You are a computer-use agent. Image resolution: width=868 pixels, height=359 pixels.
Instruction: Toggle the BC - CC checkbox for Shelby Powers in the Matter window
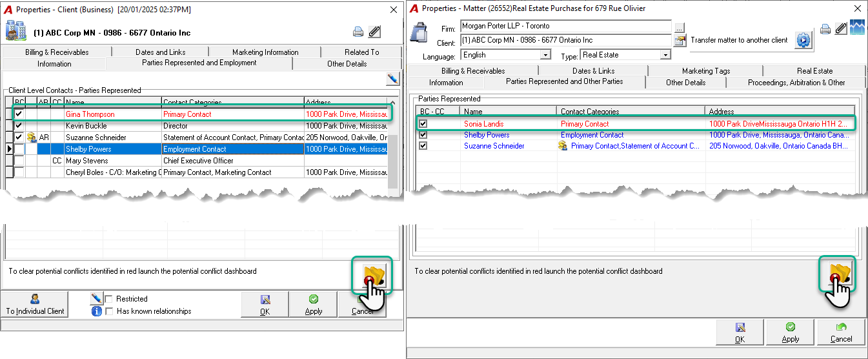pos(423,135)
